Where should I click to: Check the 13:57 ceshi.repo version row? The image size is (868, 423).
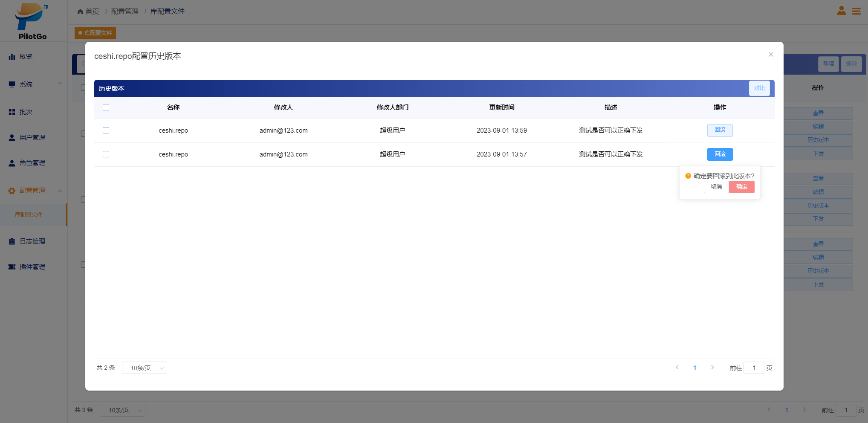(x=106, y=154)
